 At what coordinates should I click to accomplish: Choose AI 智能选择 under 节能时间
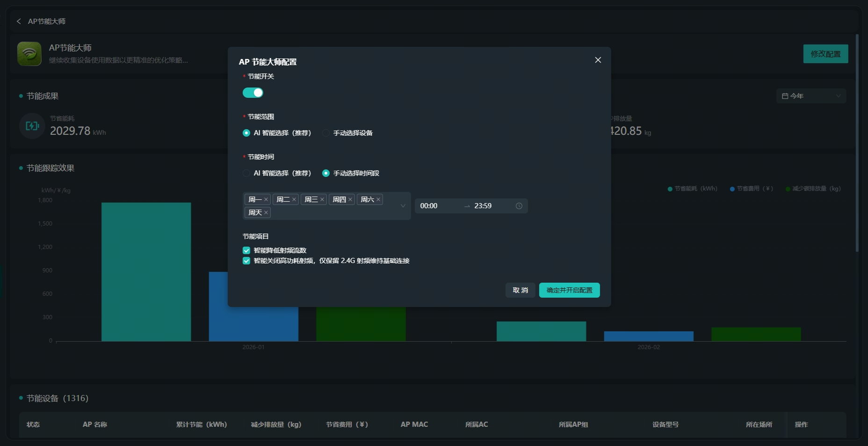(x=246, y=173)
